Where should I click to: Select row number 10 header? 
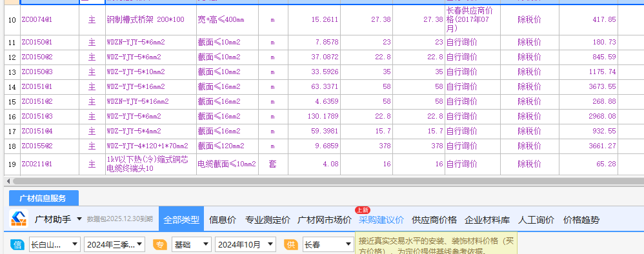coord(12,20)
